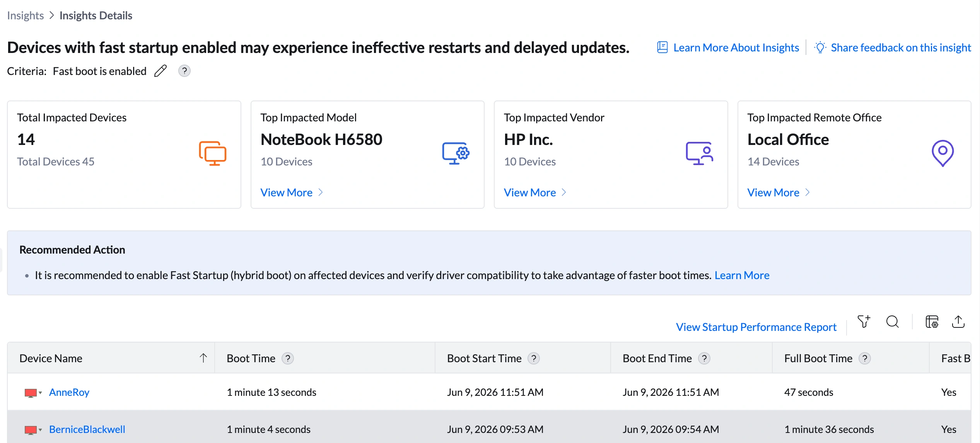
Task: Click the red monitor icon beside BerniceBlackwell
Action: pyautogui.click(x=31, y=430)
